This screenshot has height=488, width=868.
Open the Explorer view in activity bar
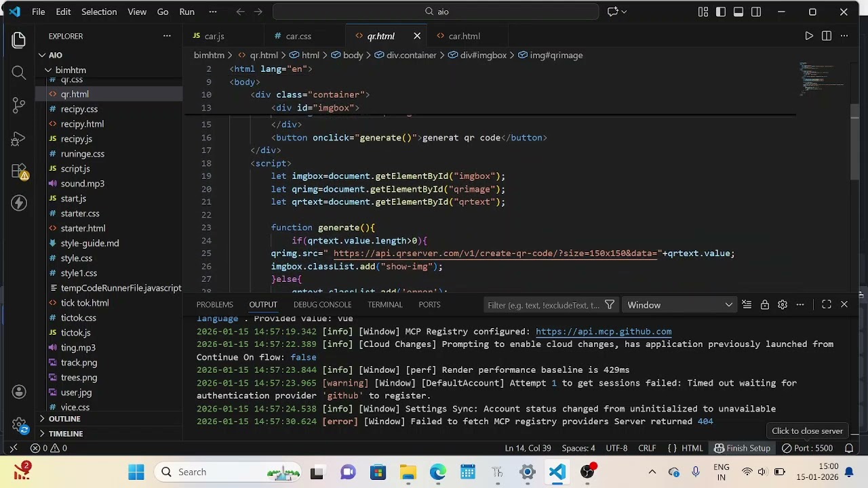(19, 40)
